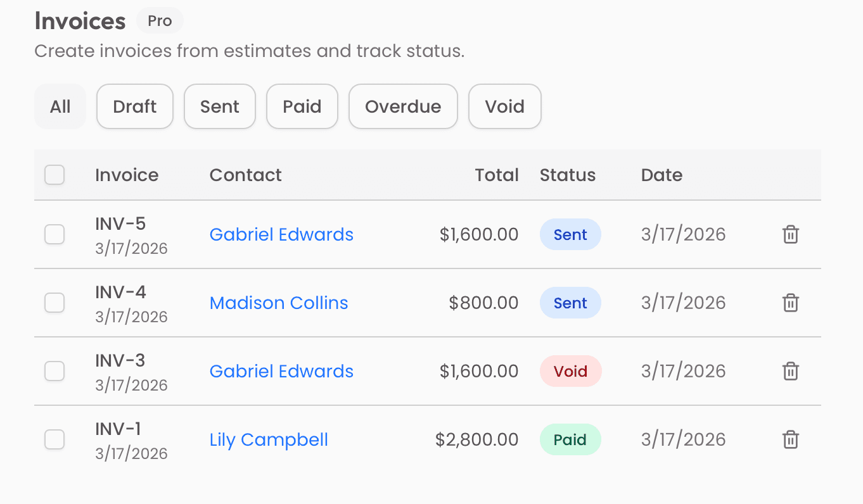Click the trash icon for INV-4
Screen dimensions: 863x504
[x=790, y=303]
